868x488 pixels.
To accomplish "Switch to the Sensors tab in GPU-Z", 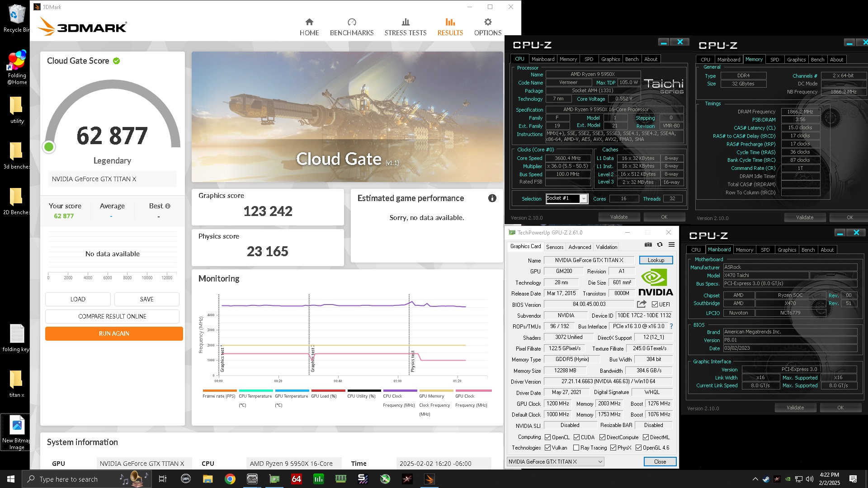I will click(x=554, y=247).
